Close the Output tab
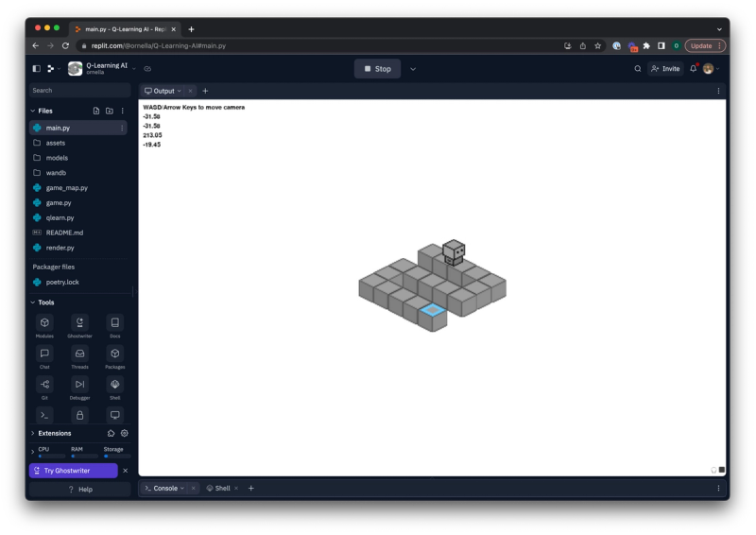The image size is (756, 535). [191, 91]
